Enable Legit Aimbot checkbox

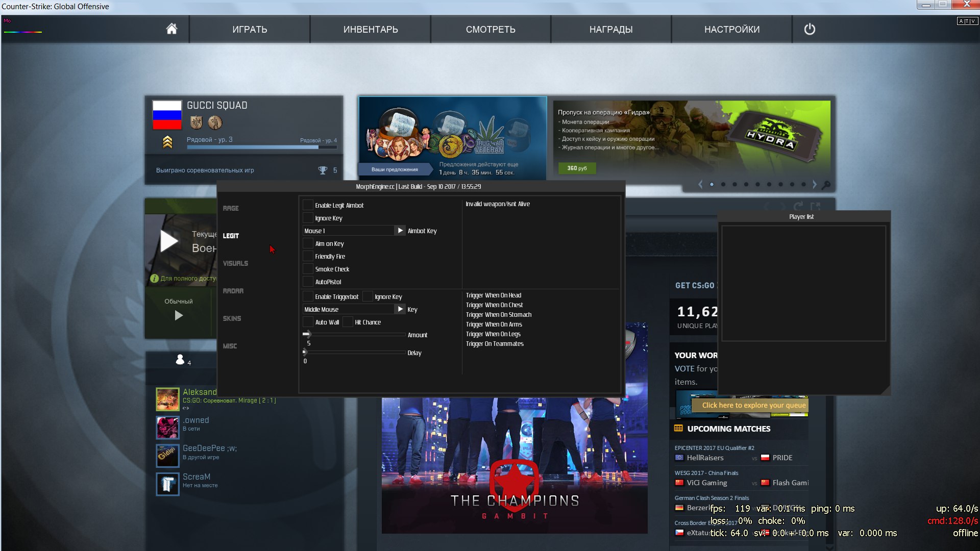(x=308, y=205)
